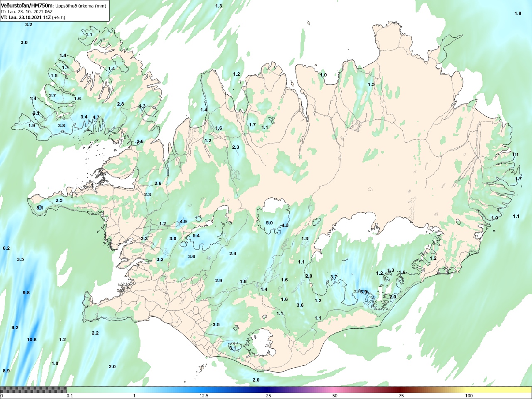The height and width of the screenshot is (399, 532).
Task: Select the 5.4 value on Langjökull
Action: pos(196,236)
